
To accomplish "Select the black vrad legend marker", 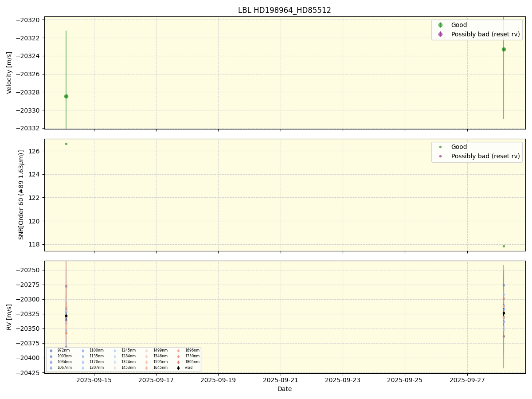I will (178, 368).
